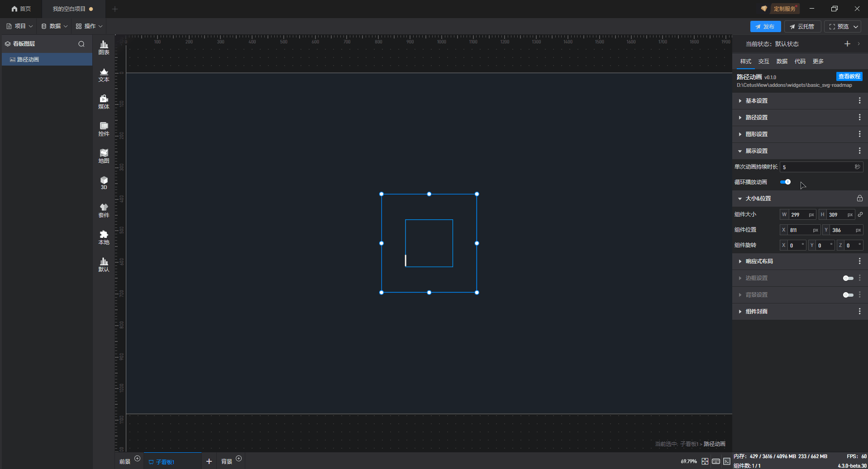The height and width of the screenshot is (469, 868).
Task: Open the 数据 data menu
Action: tap(54, 26)
